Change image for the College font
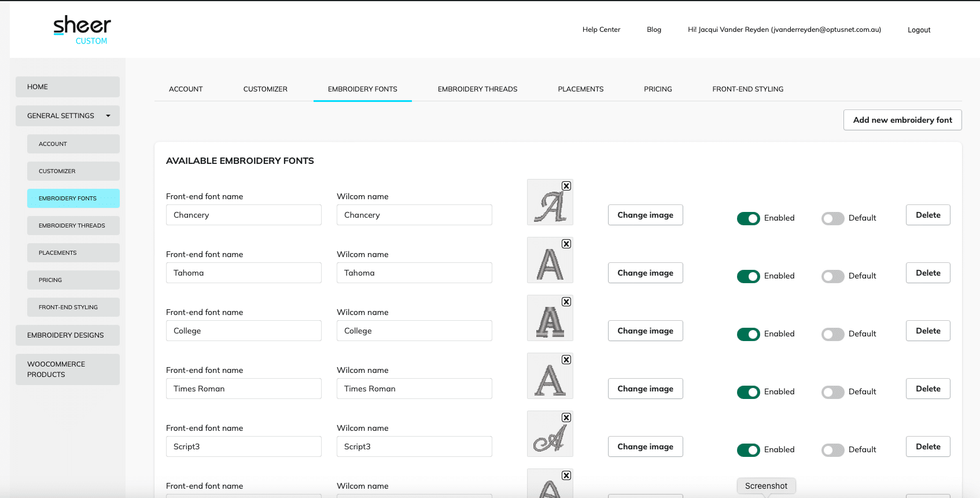This screenshot has width=980, height=498. click(x=646, y=331)
